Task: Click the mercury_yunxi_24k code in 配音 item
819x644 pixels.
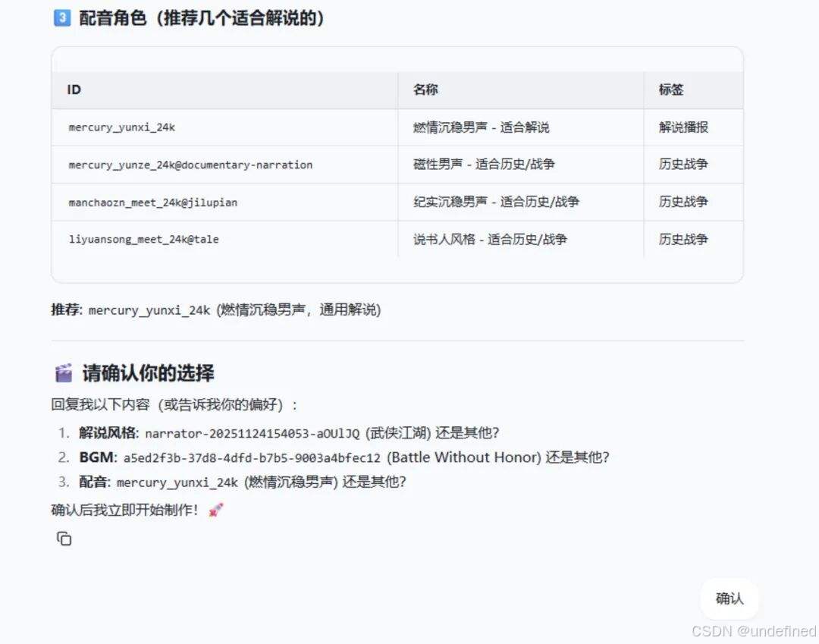Action: 177,482
